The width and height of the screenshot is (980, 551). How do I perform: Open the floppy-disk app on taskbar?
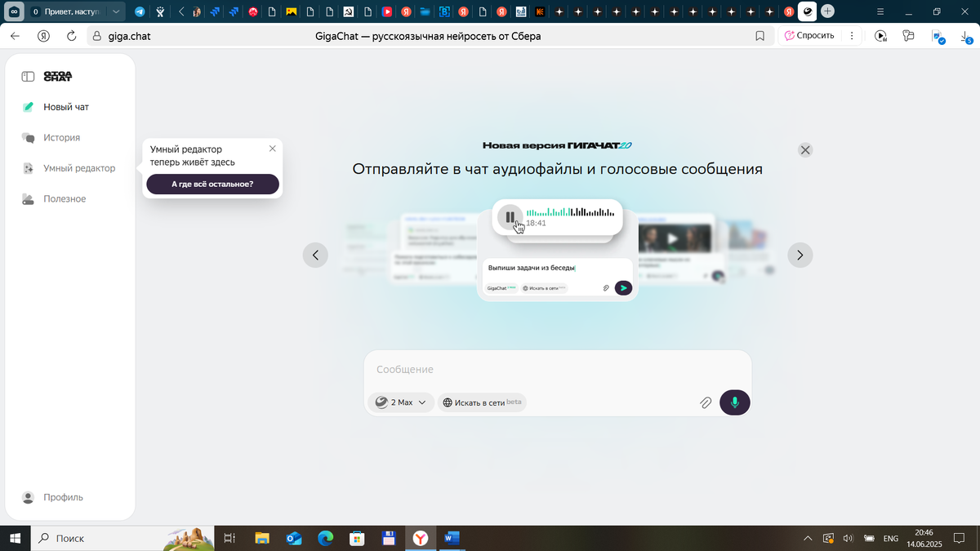point(389,538)
